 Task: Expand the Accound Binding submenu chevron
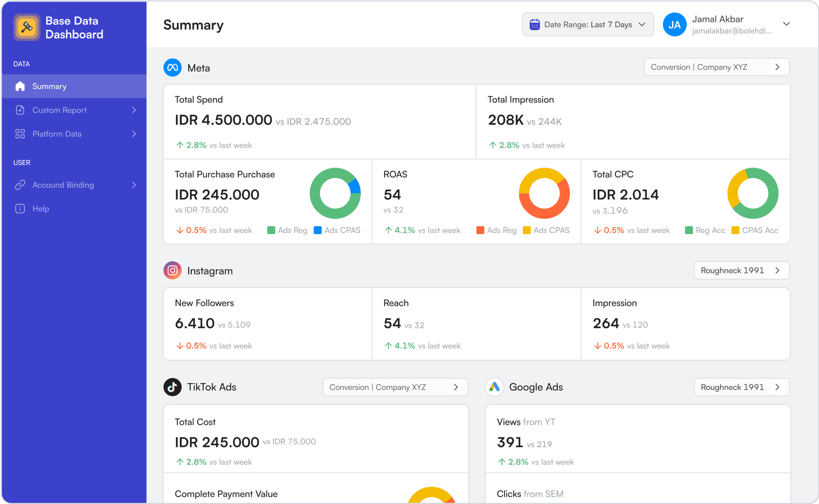tap(134, 185)
